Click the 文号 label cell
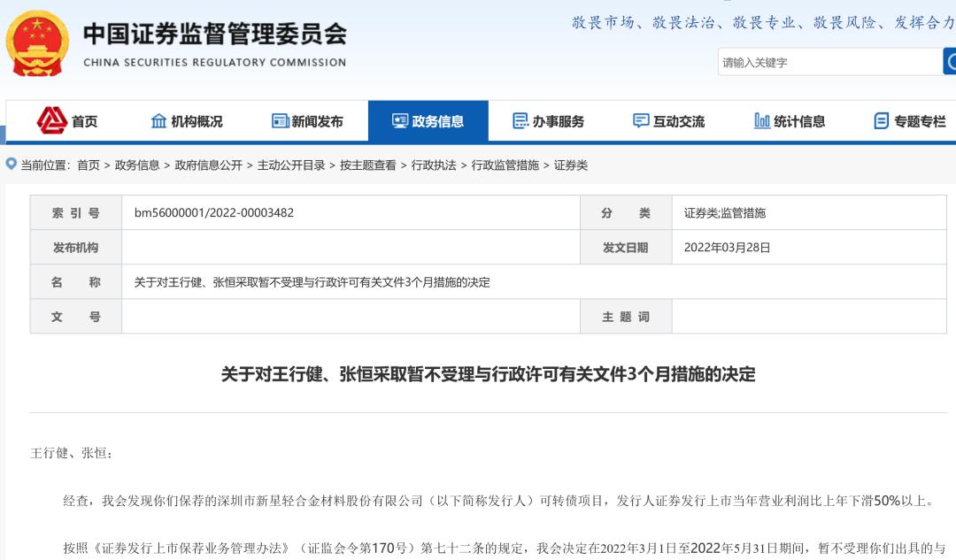Image resolution: width=956 pixels, height=560 pixels. 75,317
